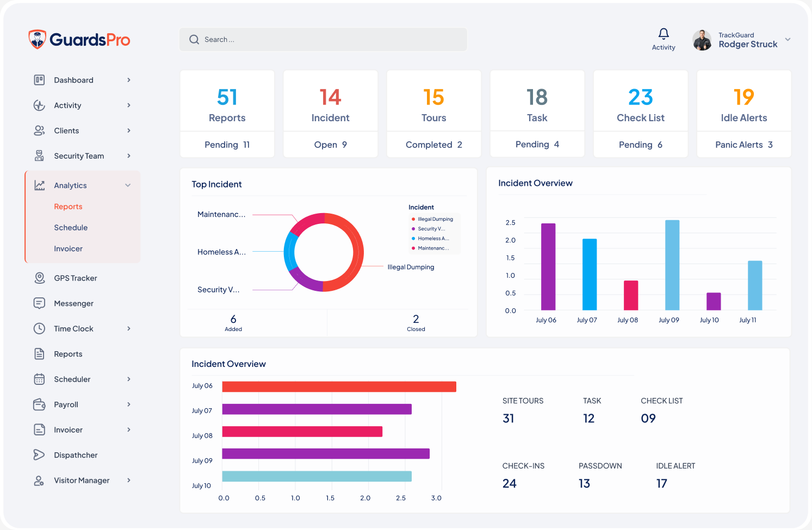Open Invoicer under Analytics
Viewport: 812px width, 530px height.
[x=69, y=248]
